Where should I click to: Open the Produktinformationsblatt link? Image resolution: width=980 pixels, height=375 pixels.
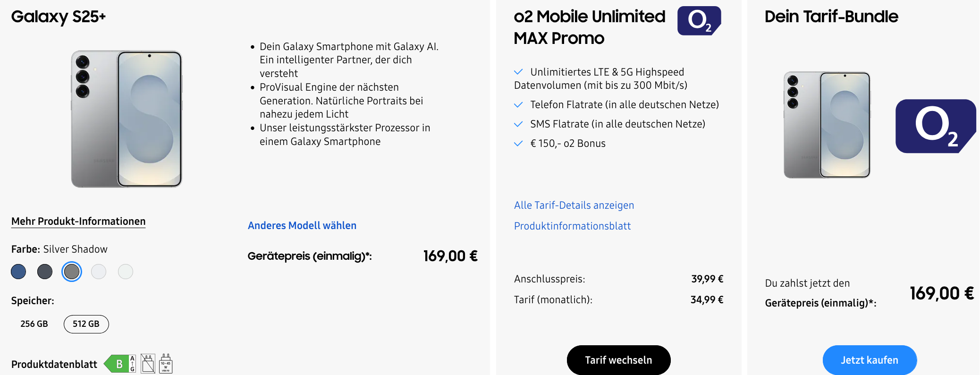point(572,226)
